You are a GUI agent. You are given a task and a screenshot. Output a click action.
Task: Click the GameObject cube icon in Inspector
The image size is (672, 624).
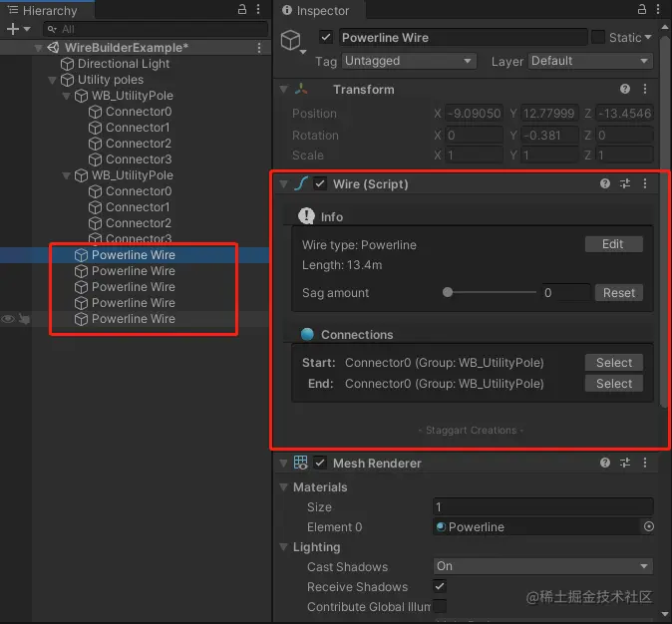(x=290, y=40)
